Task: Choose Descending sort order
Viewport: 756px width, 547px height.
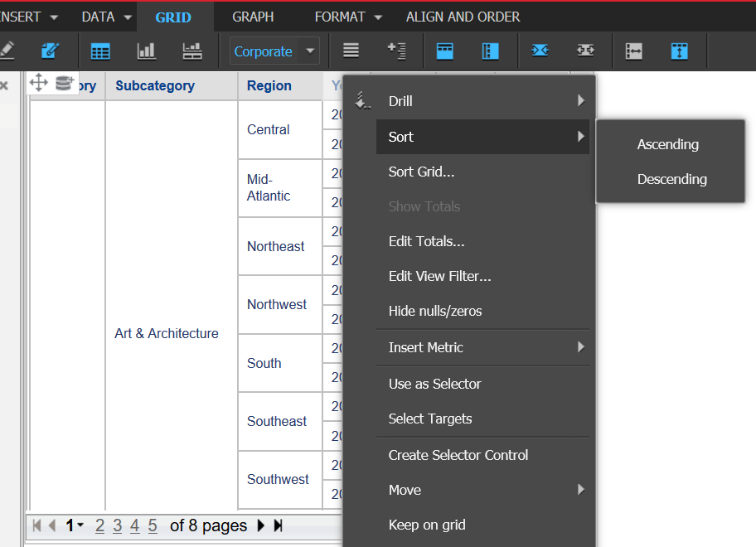Action: click(671, 179)
